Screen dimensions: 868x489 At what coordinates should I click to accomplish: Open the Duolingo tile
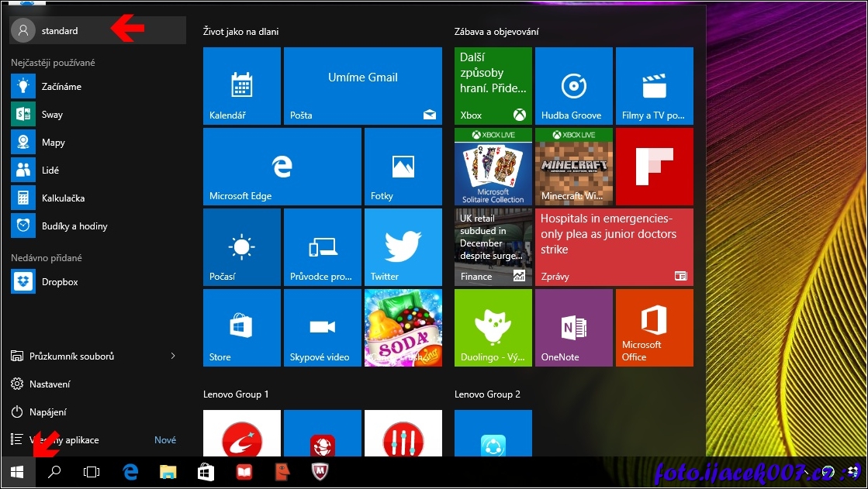(x=493, y=328)
